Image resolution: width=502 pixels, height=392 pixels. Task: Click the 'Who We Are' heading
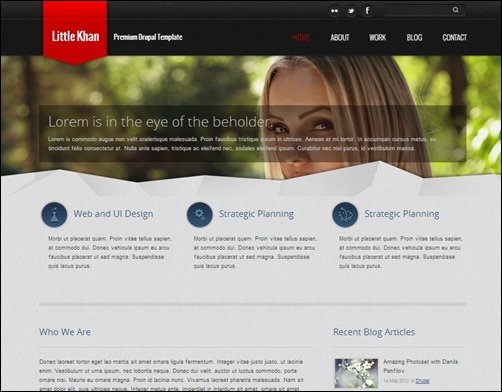[x=65, y=332]
